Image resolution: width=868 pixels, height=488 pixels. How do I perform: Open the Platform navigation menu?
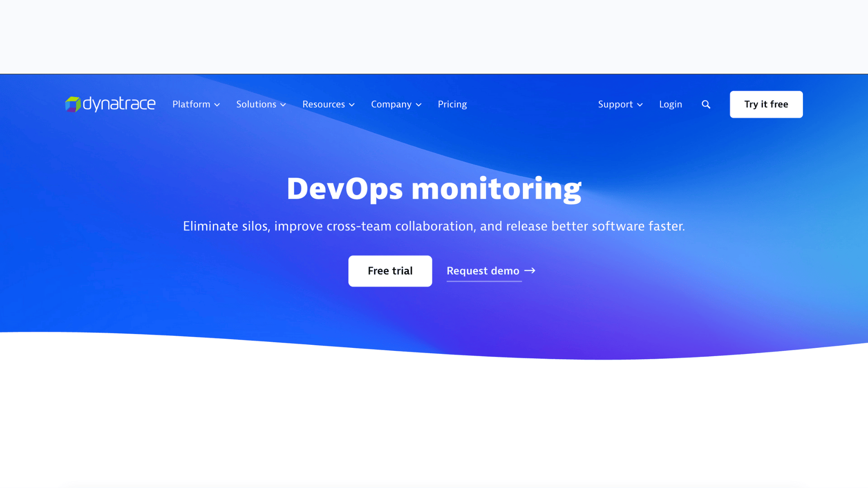(191, 104)
